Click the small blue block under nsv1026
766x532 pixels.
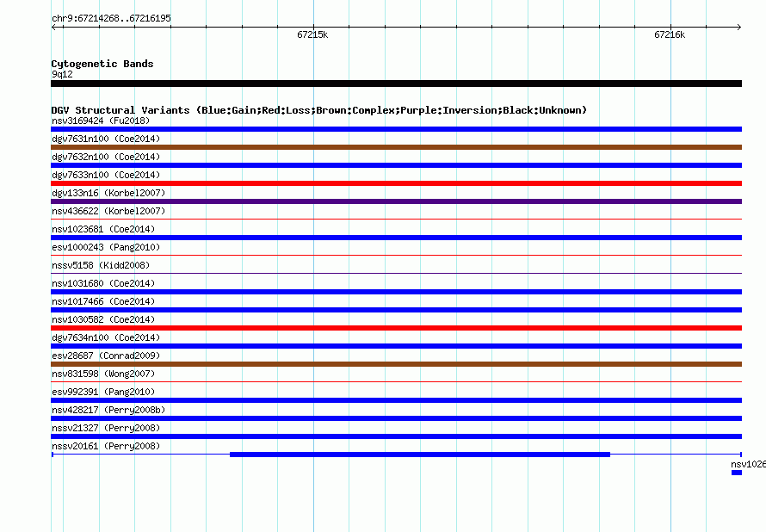click(x=737, y=473)
